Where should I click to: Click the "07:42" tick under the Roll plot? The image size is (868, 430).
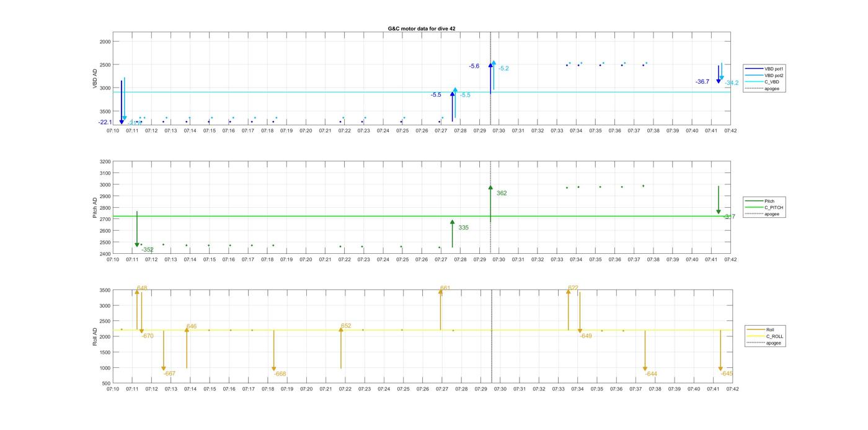pos(732,389)
